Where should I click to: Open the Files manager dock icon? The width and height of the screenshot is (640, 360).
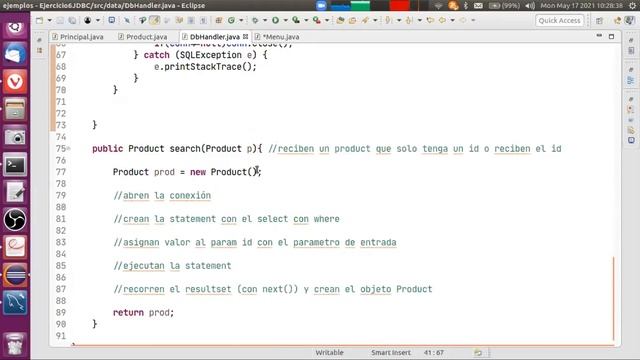pos(15,110)
